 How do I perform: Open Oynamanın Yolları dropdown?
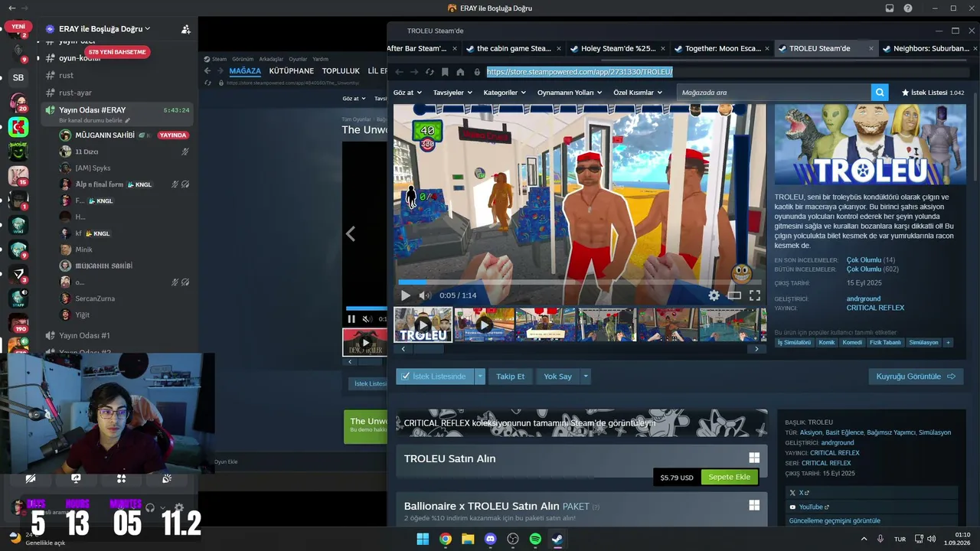point(570,93)
